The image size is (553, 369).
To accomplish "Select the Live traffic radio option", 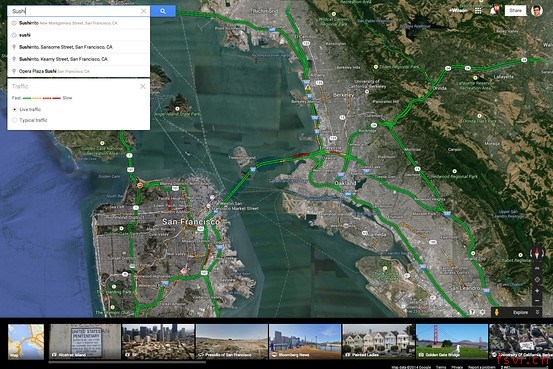I will click(14, 109).
